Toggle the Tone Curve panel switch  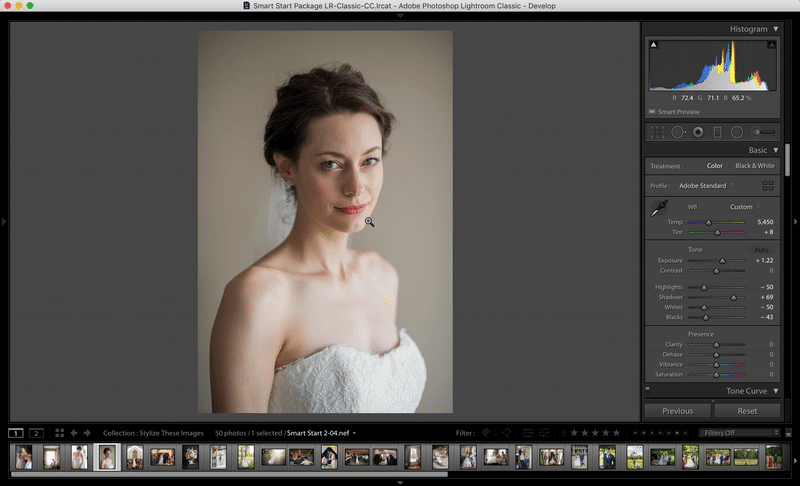648,390
